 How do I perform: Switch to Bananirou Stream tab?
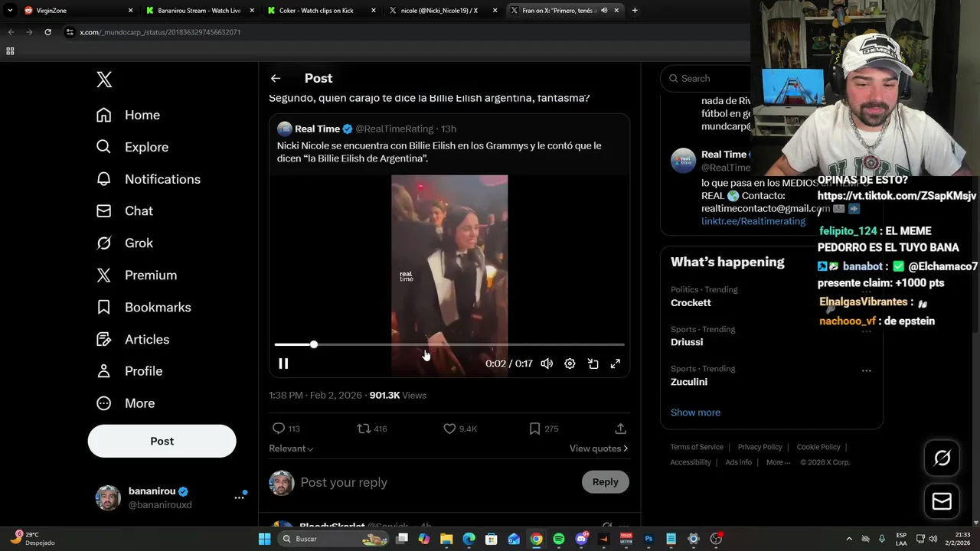pyautogui.click(x=199, y=11)
